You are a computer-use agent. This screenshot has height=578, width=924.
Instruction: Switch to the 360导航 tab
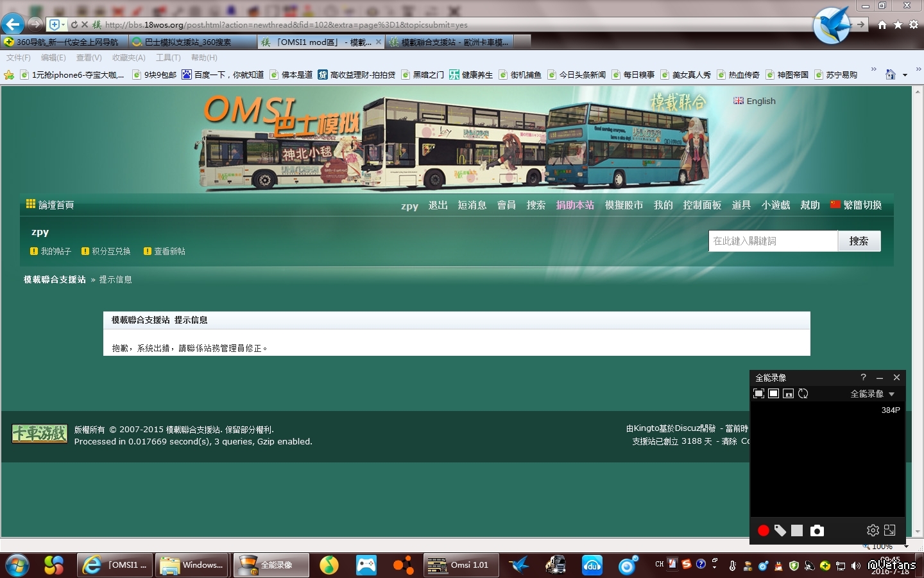coord(64,42)
